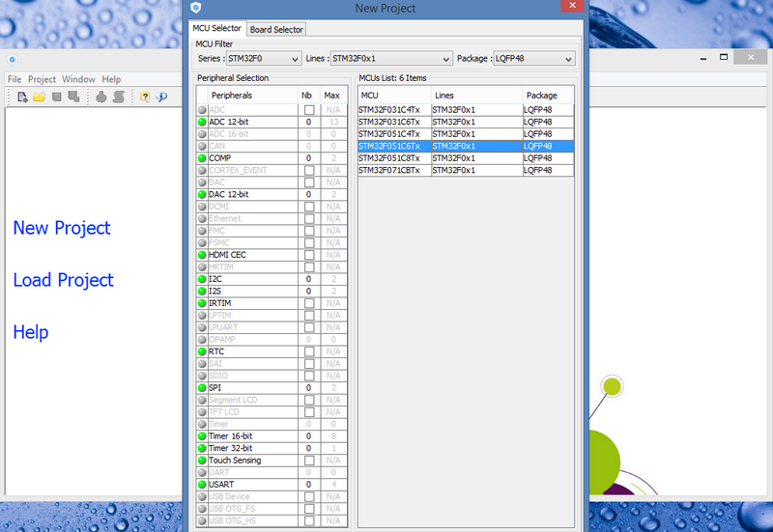The width and height of the screenshot is (773, 532).
Task: Click the Nb value for USART
Action: point(308,485)
